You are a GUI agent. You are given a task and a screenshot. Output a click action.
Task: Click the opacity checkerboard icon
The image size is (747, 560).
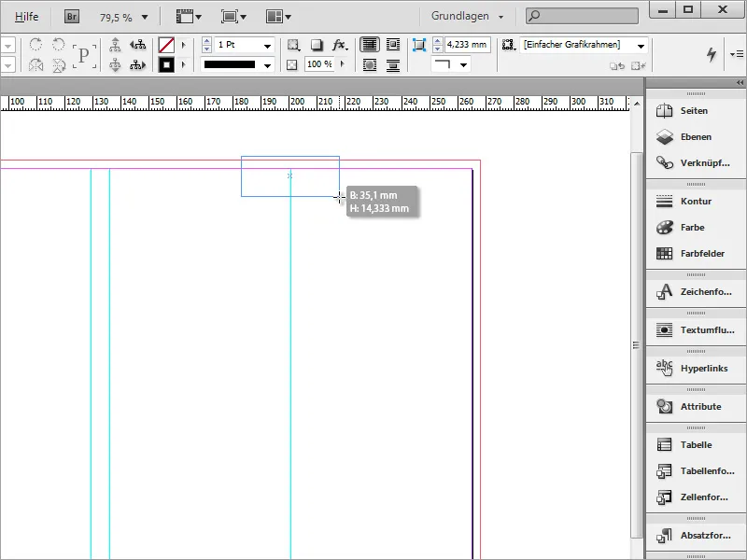pyautogui.click(x=292, y=64)
